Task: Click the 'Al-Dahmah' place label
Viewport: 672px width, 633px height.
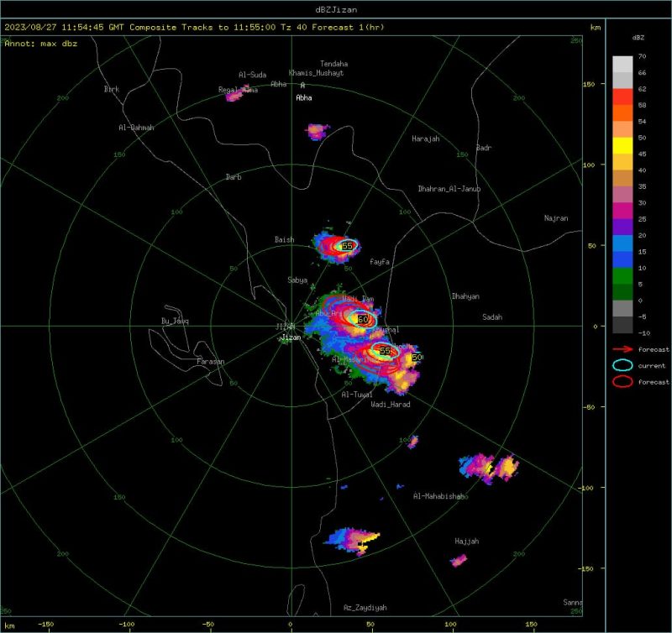Action: pos(136,128)
